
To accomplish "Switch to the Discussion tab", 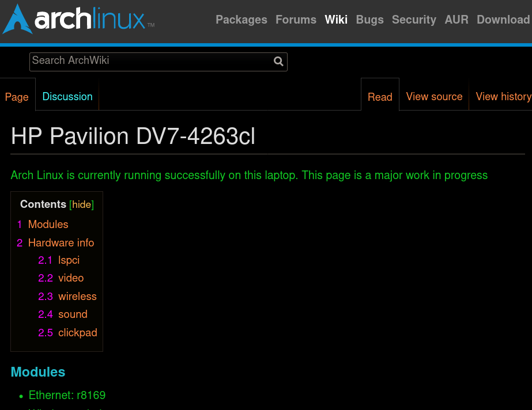I will pos(67,97).
